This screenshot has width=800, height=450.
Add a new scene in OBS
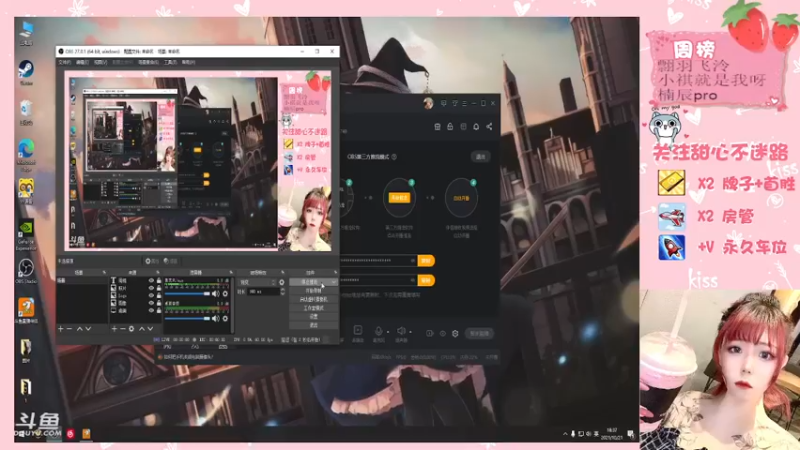coord(61,329)
